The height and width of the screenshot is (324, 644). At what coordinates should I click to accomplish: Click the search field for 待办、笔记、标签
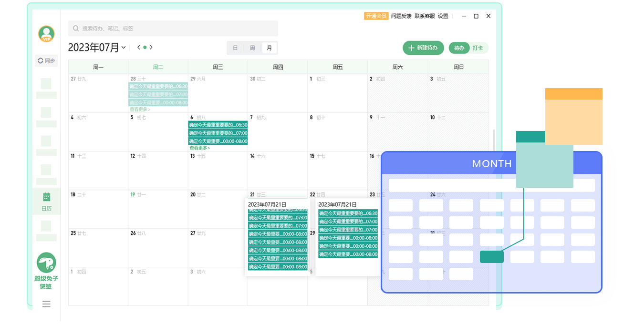point(173,29)
